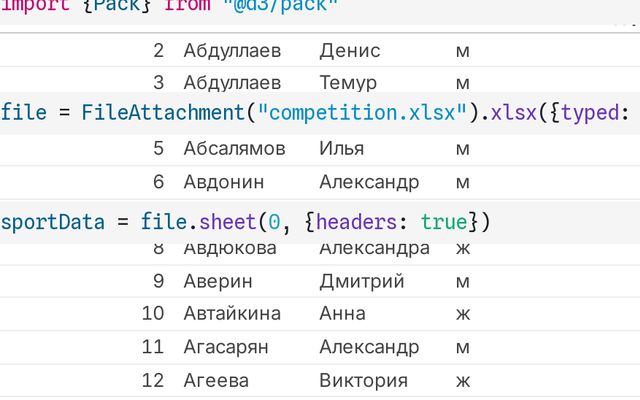The width and height of the screenshot is (640, 400).
Task: Select the Аверин surname cell
Action: tap(218, 281)
